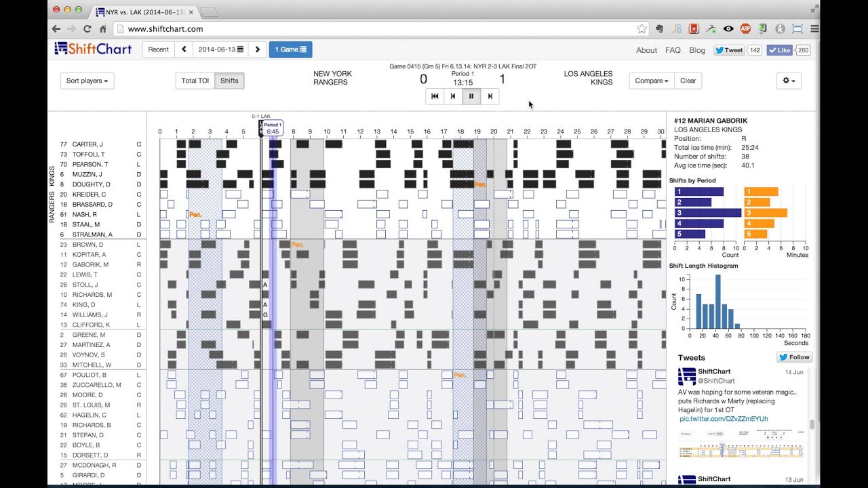
Task: Select player GABORIK, M row
Action: [x=102, y=264]
